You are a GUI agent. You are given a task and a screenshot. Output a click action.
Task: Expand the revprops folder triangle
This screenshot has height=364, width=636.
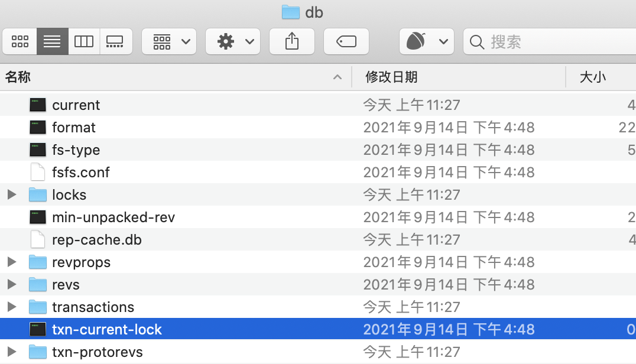click(12, 262)
